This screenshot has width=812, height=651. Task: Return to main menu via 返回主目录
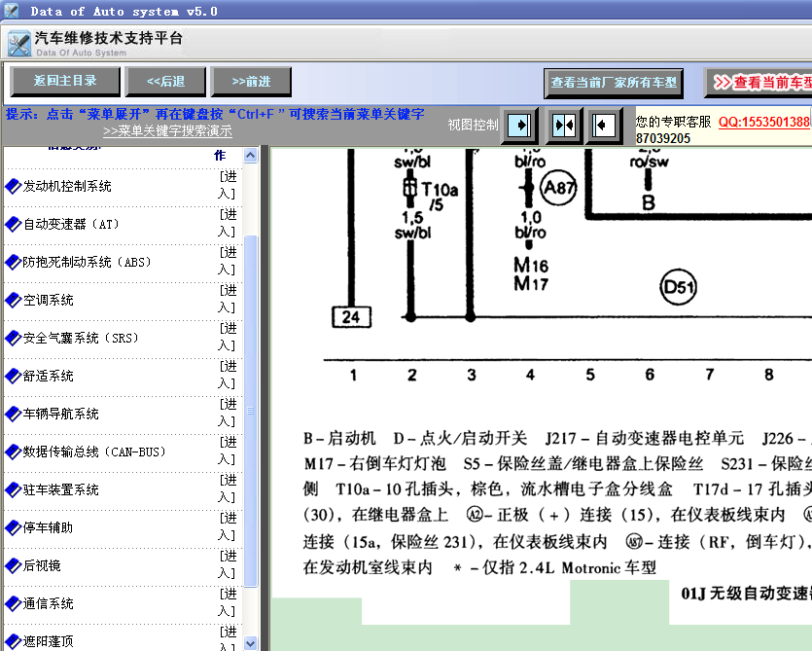tap(65, 82)
